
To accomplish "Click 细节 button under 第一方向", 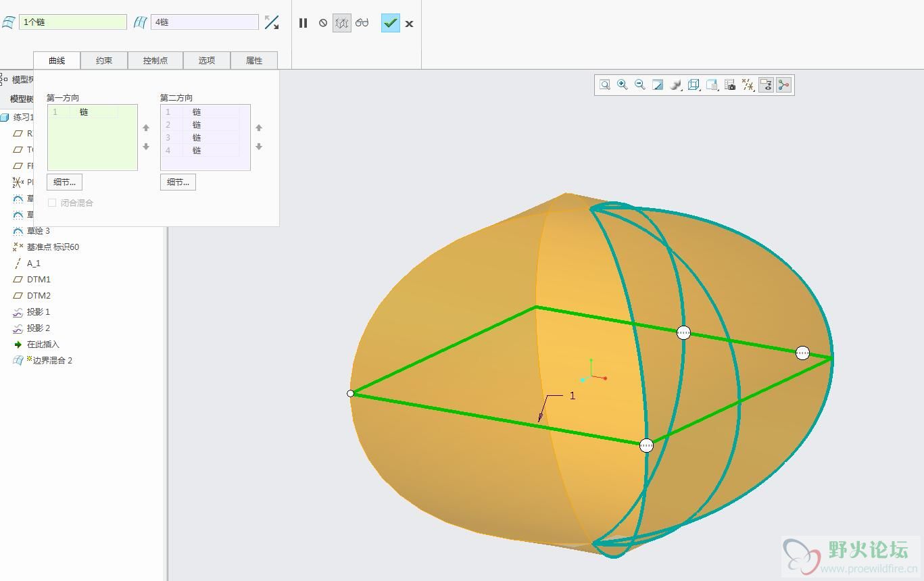I will point(65,182).
